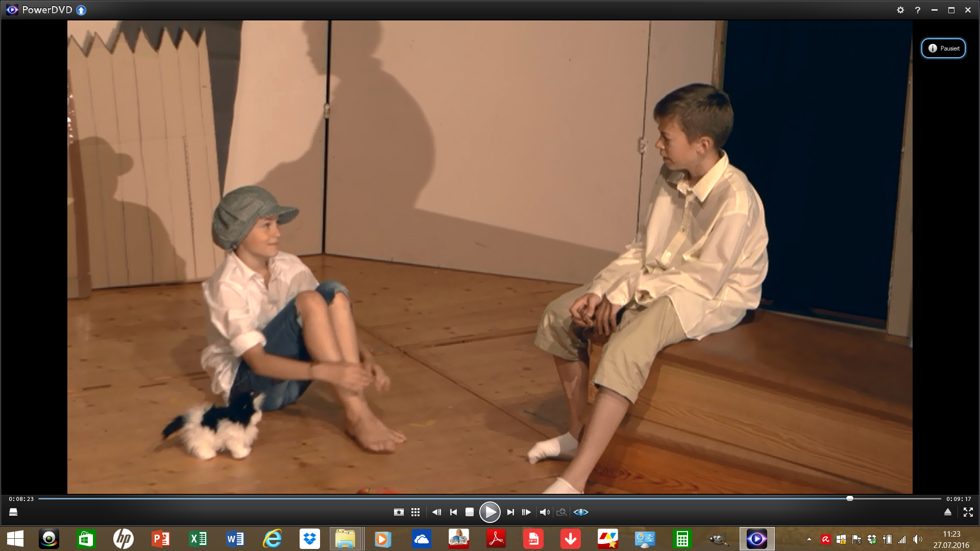Image resolution: width=980 pixels, height=551 pixels.
Task: Launch Adobe Acrobat Reader from taskbar
Action: [x=496, y=539]
